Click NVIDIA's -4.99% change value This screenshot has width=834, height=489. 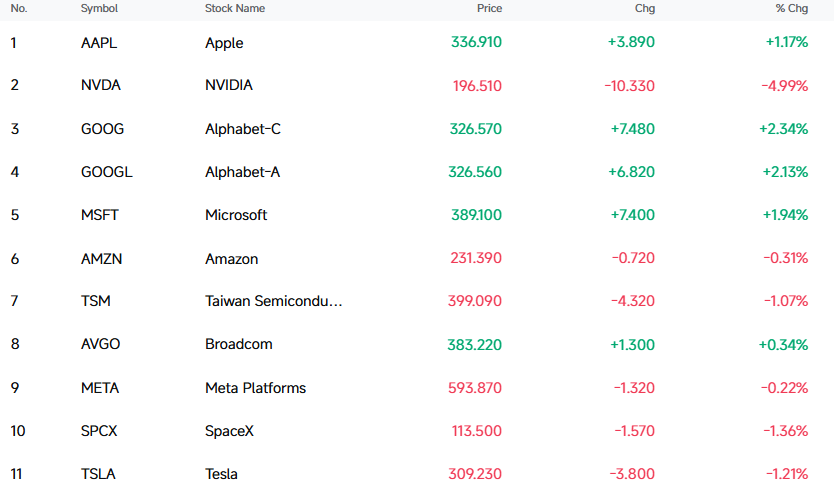(785, 86)
